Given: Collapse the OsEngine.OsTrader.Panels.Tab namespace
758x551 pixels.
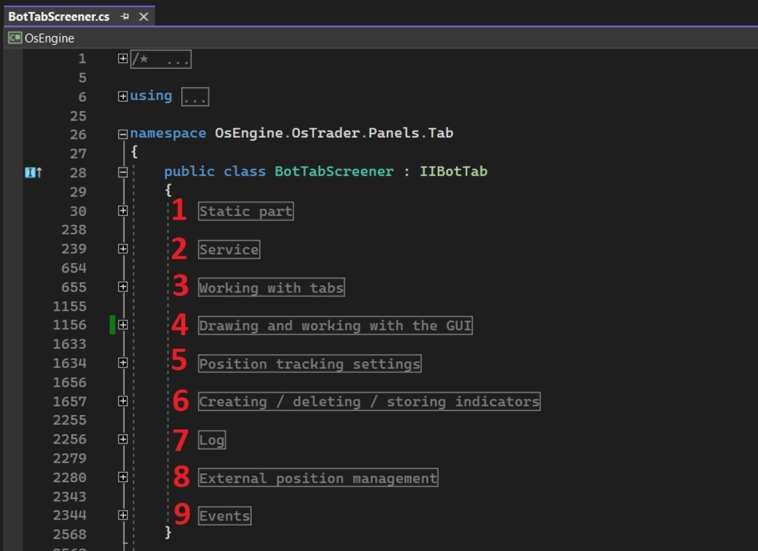Looking at the screenshot, I should (x=123, y=135).
